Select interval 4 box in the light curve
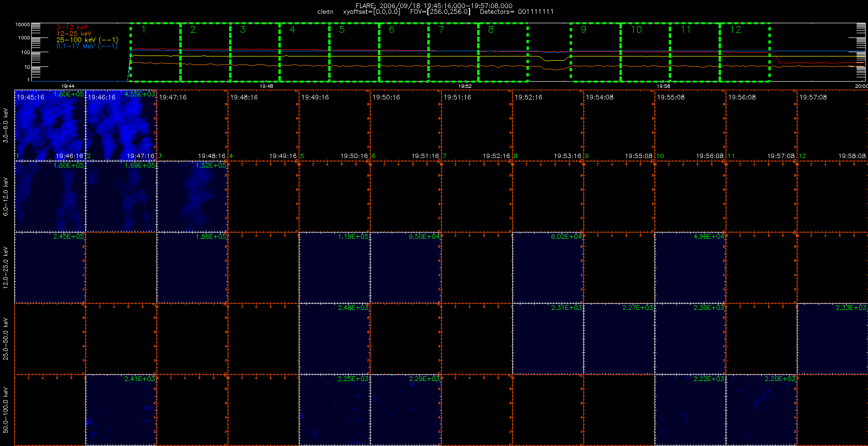The height and width of the screenshot is (446, 868). [x=305, y=52]
